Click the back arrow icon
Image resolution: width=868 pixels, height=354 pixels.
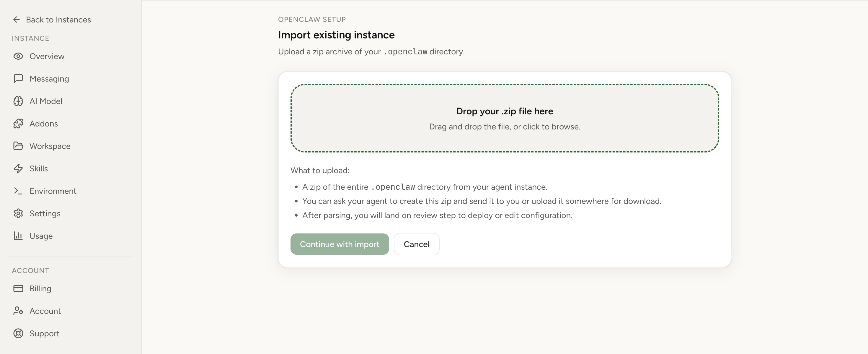17,20
